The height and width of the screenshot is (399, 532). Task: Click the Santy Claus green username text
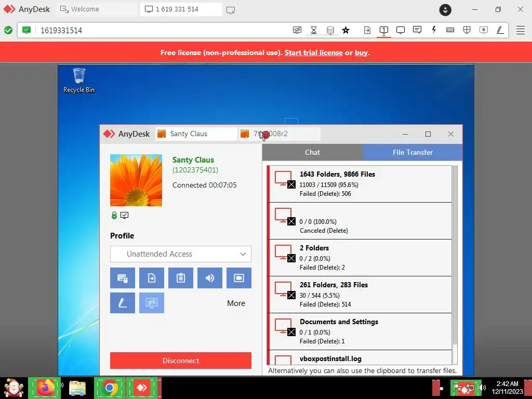click(193, 160)
